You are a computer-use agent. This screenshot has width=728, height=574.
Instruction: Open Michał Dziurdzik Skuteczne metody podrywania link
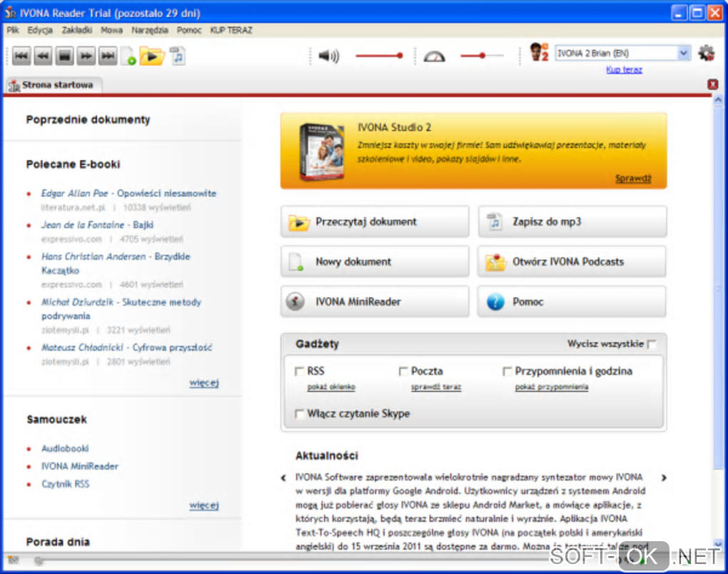click(121, 309)
